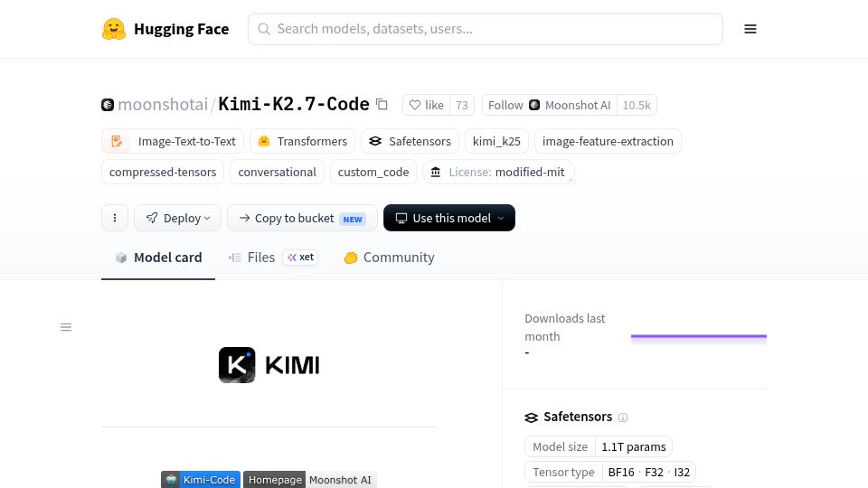This screenshot has width=868, height=488.
Task: Switch to the Files tab
Action: [273, 258]
